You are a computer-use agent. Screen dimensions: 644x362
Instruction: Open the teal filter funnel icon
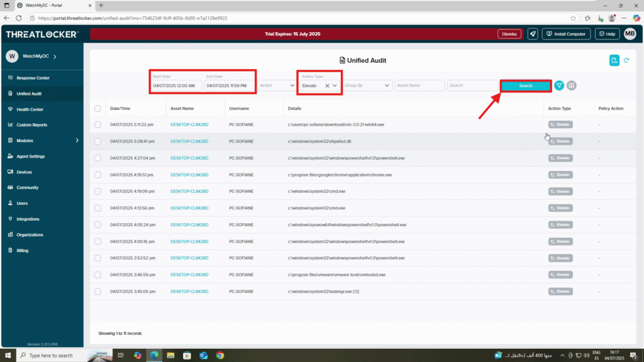[x=559, y=85]
